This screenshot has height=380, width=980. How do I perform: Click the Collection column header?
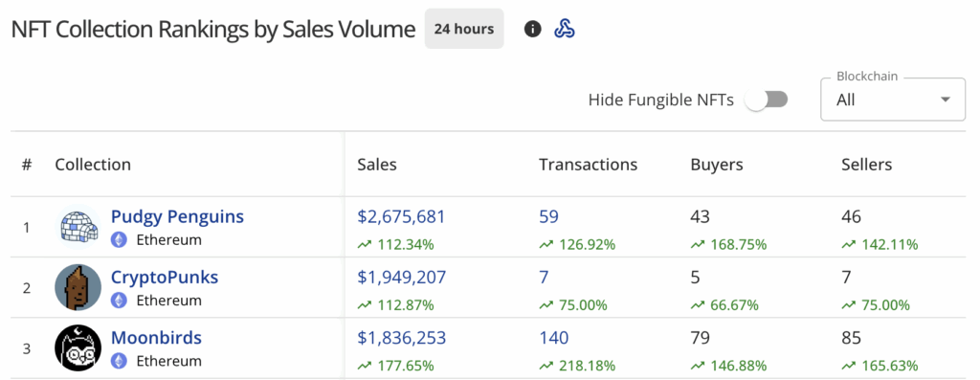point(93,165)
